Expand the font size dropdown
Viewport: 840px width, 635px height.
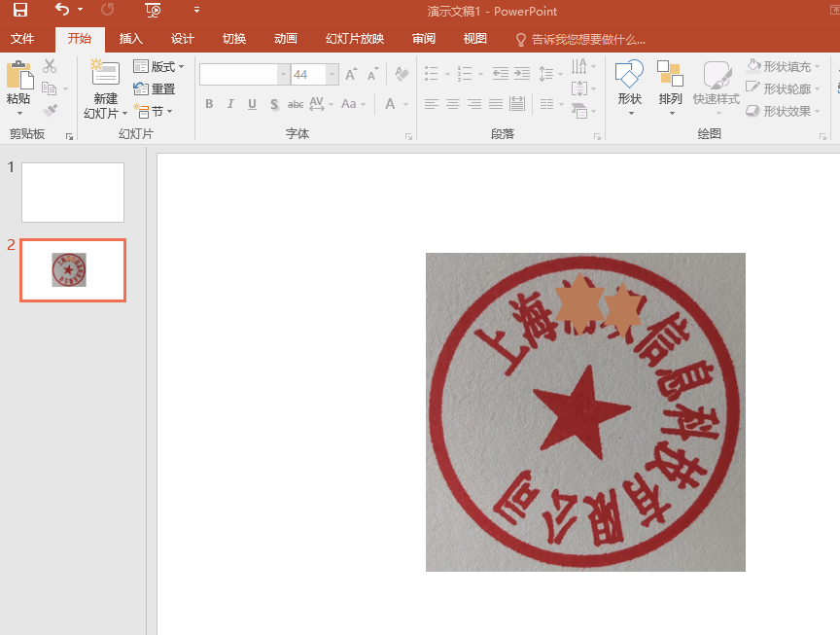point(332,75)
